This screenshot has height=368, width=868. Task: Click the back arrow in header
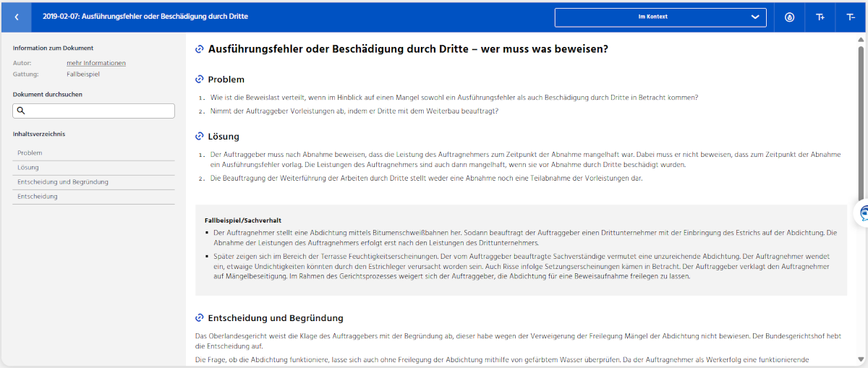tap(17, 17)
